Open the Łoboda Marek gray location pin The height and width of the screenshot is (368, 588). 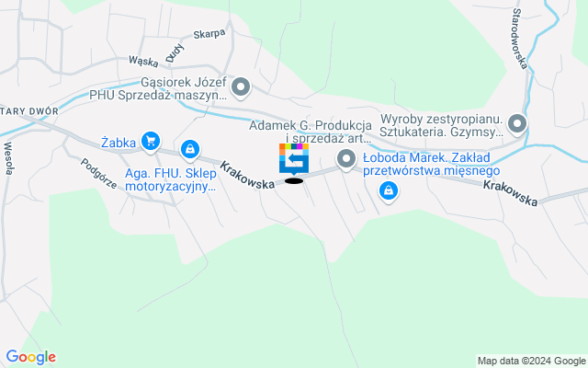point(346,159)
